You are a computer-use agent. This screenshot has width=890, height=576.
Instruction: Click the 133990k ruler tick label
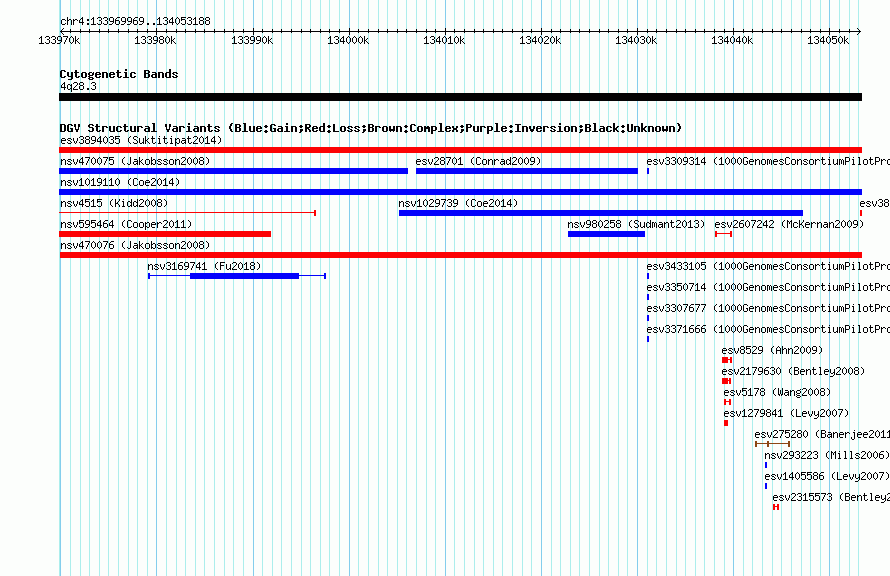251,40
